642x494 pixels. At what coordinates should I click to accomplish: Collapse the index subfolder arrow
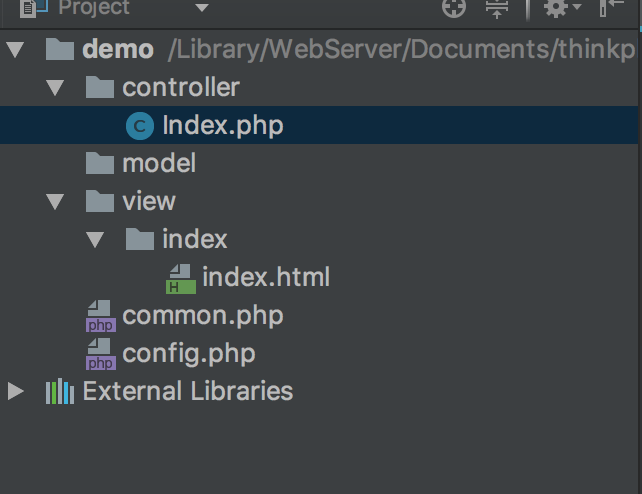click(95, 240)
